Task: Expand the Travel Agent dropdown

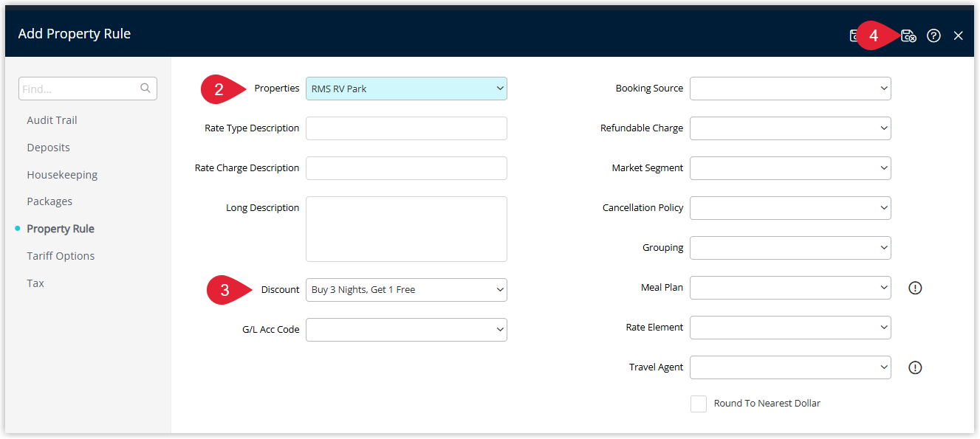Action: pos(790,367)
